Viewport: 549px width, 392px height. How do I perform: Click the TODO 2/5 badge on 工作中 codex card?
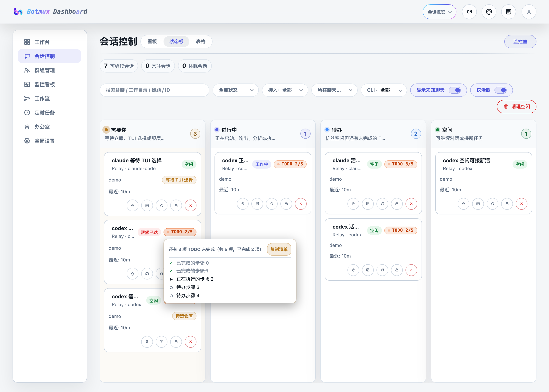(x=290, y=164)
